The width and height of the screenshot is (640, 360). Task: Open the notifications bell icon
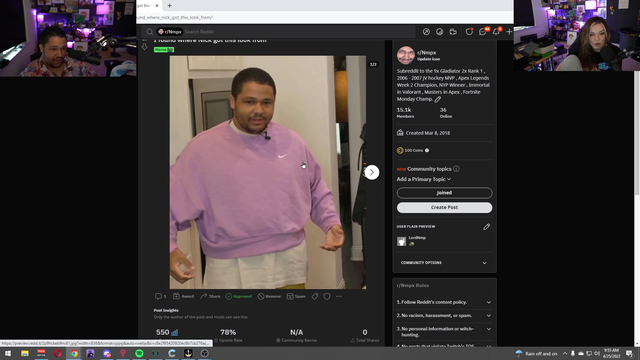pos(496,32)
